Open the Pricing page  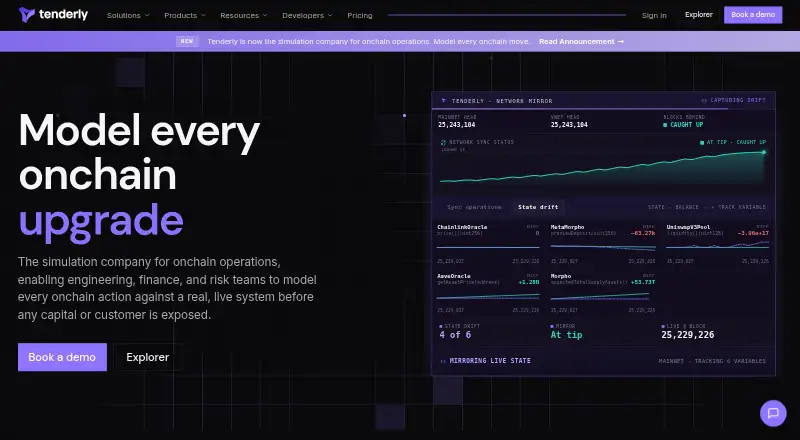click(x=360, y=15)
